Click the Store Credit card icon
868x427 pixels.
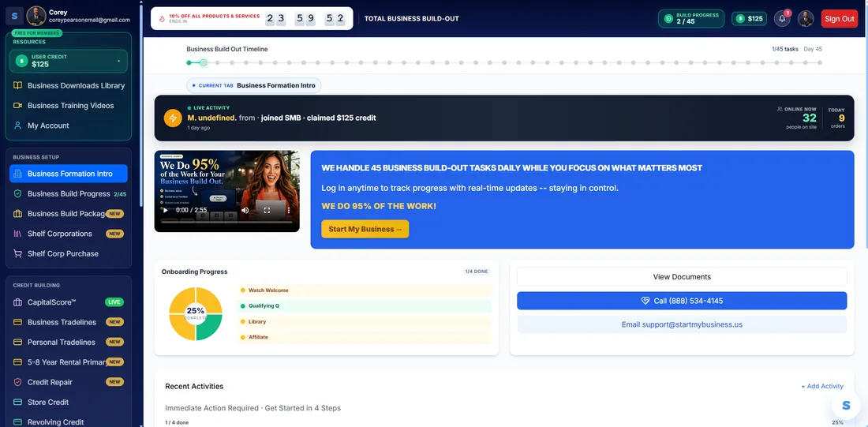[x=17, y=402]
